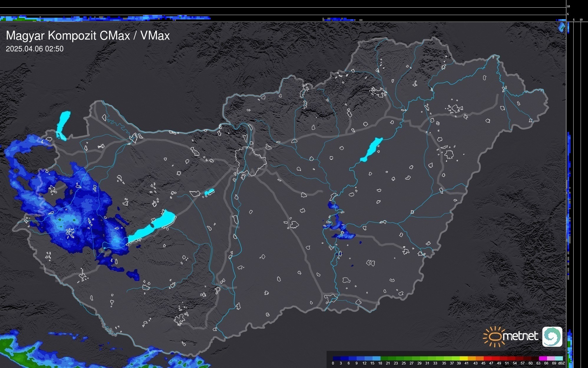This screenshot has height=368, width=588.
Task: Pick the bright red 45 dBZ swatch
Action: coord(487,358)
